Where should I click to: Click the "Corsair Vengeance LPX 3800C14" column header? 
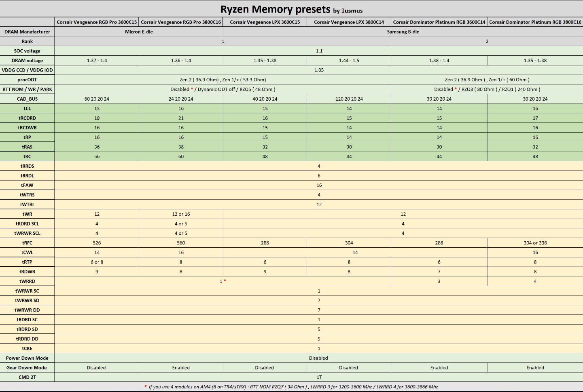coord(349,22)
